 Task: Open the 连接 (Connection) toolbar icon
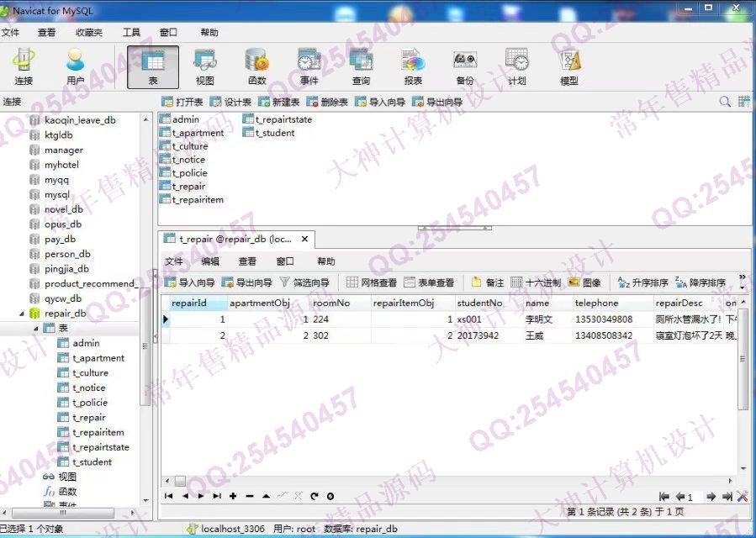(x=24, y=67)
